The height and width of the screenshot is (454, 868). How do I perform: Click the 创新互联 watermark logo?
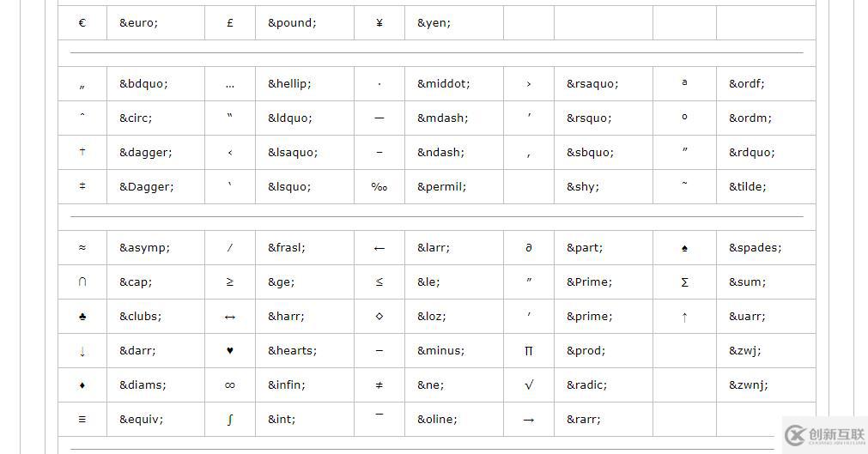pos(824,435)
